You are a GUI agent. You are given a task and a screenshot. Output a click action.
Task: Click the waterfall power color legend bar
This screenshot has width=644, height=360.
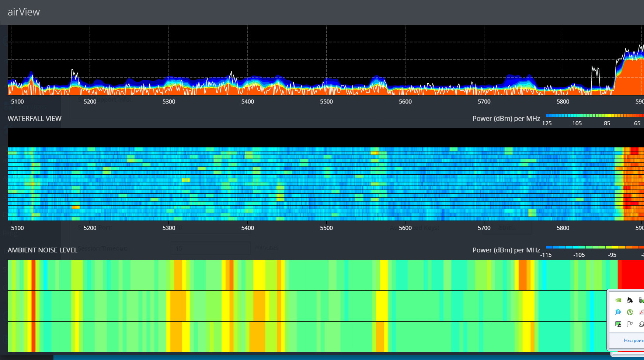point(594,116)
